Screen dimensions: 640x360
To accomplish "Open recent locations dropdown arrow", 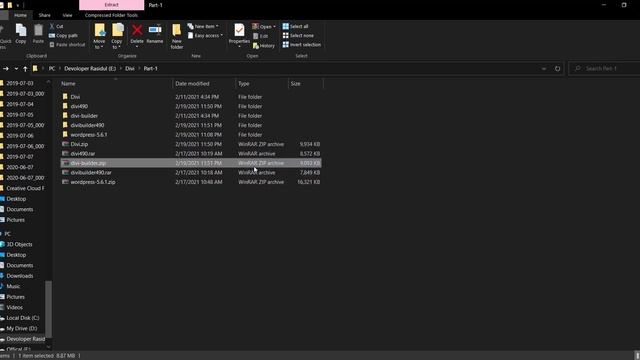I will click(x=16, y=69).
